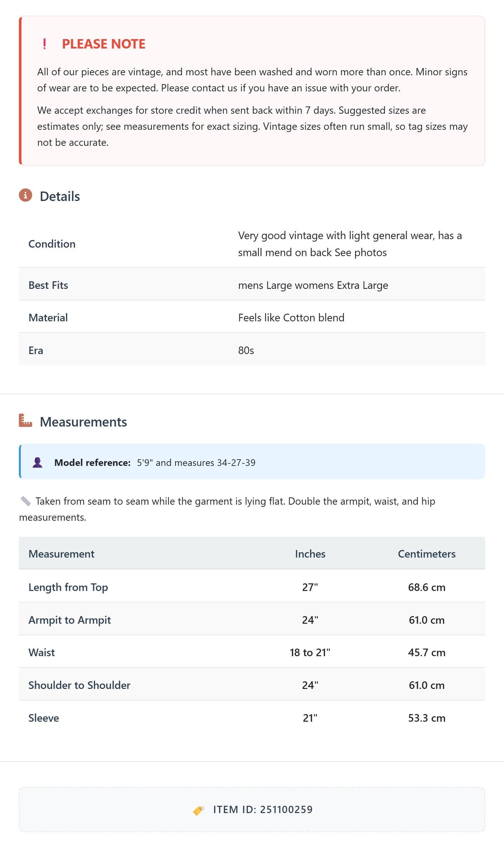The height and width of the screenshot is (848, 504).
Task: Click the red exclamation mark icon
Action: [x=44, y=44]
